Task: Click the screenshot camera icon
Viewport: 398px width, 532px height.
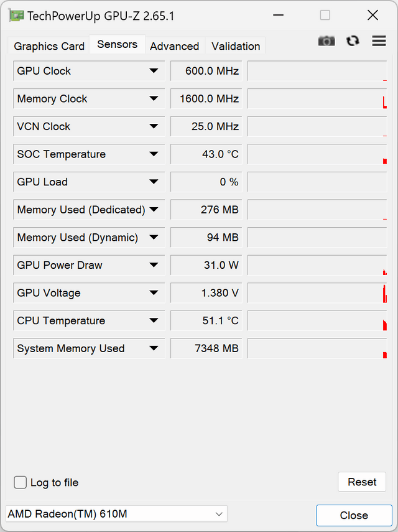Action: (x=326, y=41)
